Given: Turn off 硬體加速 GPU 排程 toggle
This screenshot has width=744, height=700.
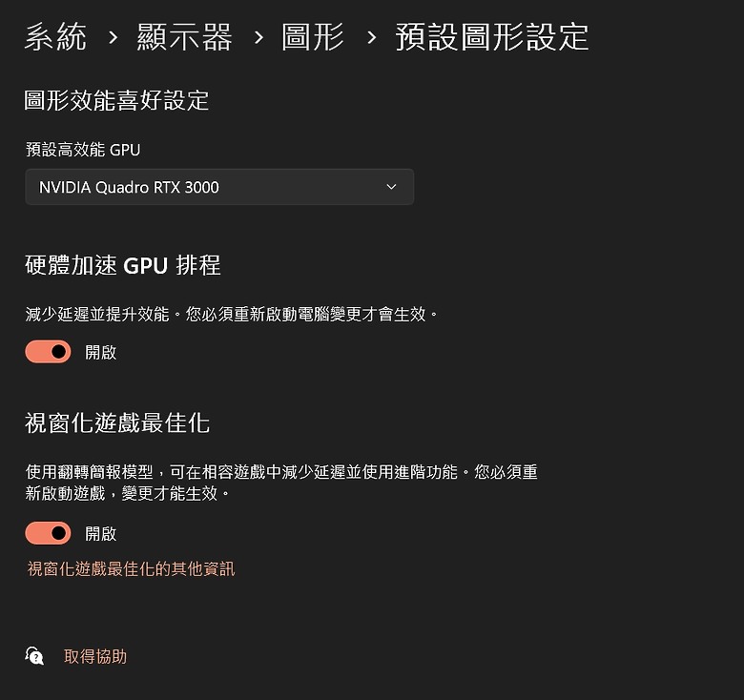Looking at the screenshot, I should click(48, 352).
